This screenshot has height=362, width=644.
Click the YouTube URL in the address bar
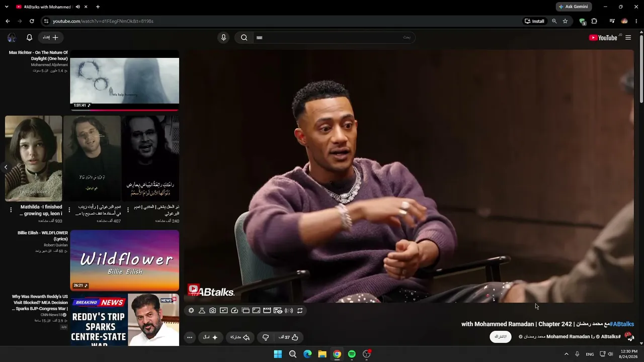point(103,21)
